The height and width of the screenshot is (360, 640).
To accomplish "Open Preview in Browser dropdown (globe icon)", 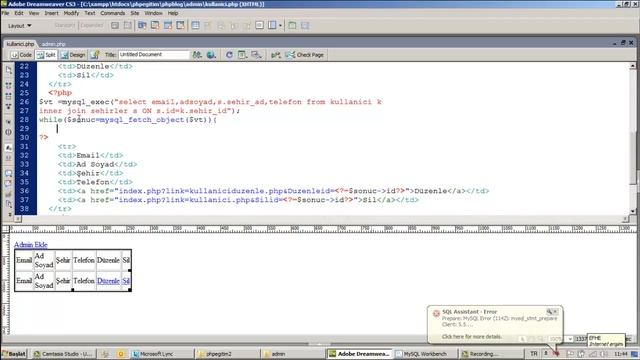I will click(x=211, y=55).
